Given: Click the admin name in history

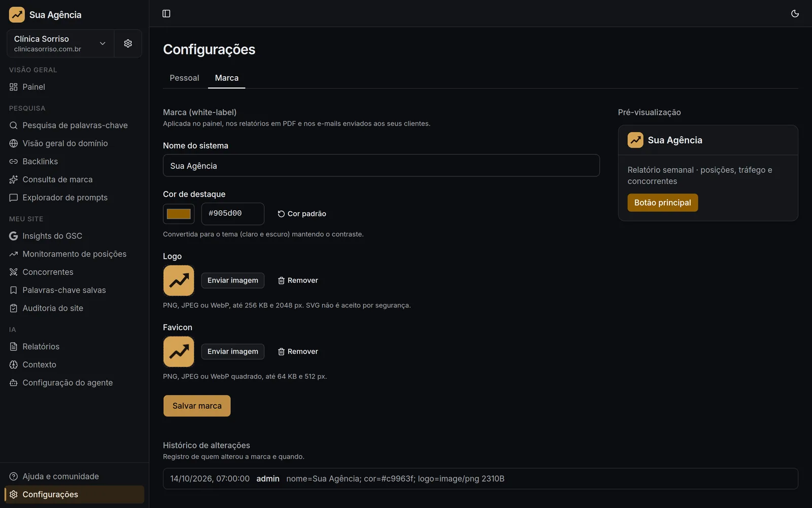Looking at the screenshot, I should pos(268,479).
